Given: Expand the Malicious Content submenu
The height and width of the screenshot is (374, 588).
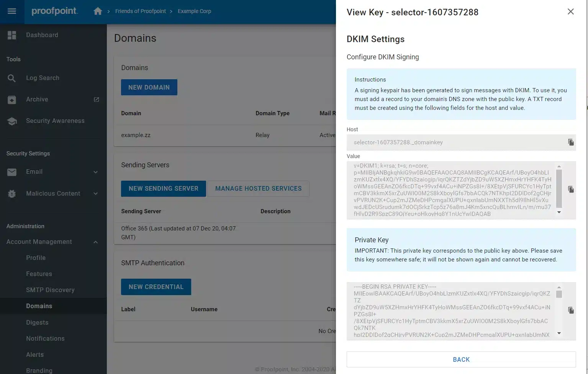Looking at the screenshot, I should coord(95,194).
